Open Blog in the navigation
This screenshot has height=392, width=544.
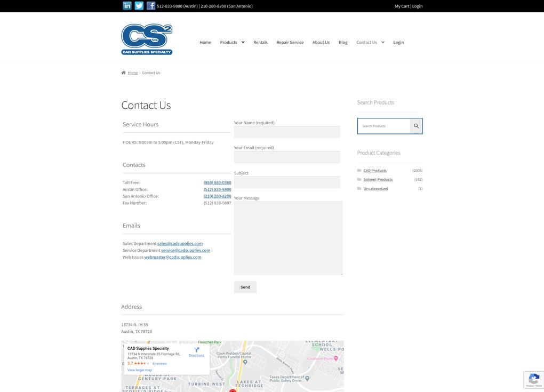[x=343, y=42]
